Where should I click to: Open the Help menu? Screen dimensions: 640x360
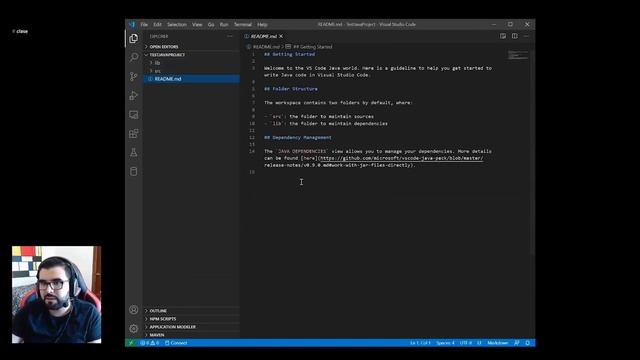(262, 24)
